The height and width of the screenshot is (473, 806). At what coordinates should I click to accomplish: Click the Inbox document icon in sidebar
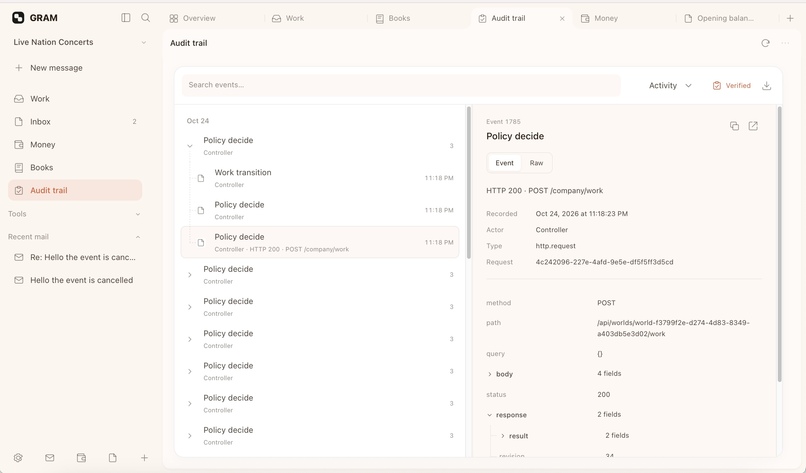tap(19, 121)
